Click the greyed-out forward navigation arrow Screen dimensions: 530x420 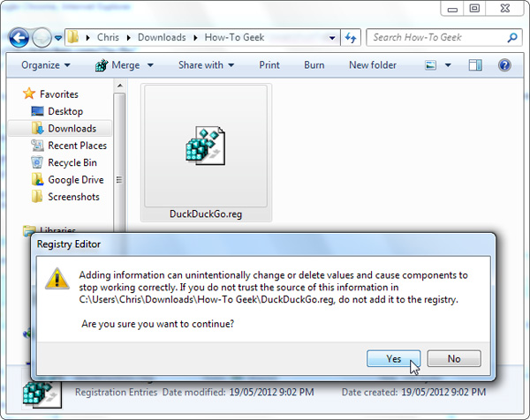click(42, 37)
